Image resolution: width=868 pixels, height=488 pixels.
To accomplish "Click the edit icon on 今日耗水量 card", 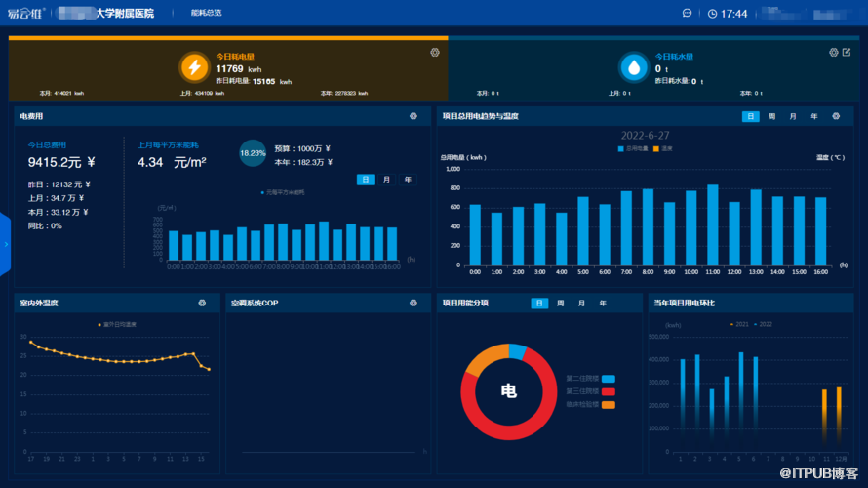I will 847,52.
